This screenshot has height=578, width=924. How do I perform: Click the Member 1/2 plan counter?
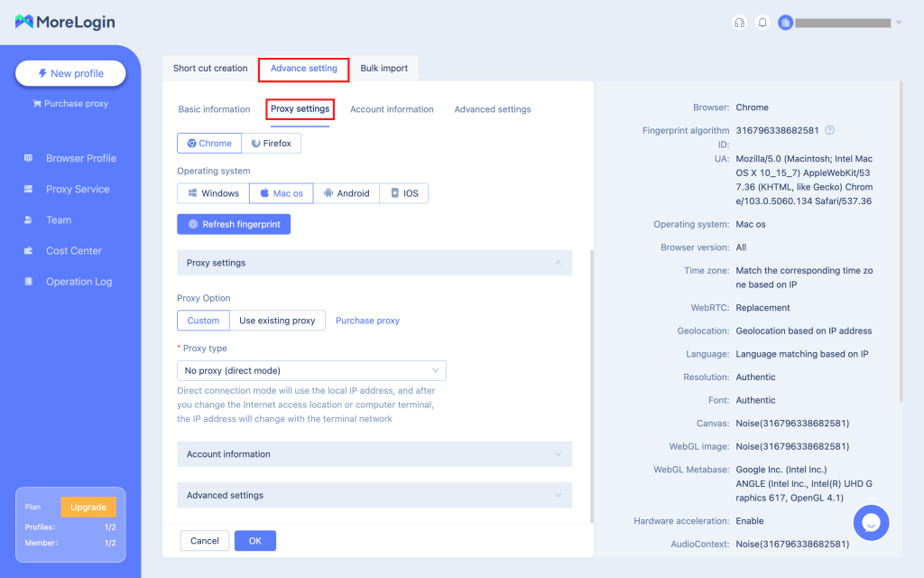click(70, 543)
